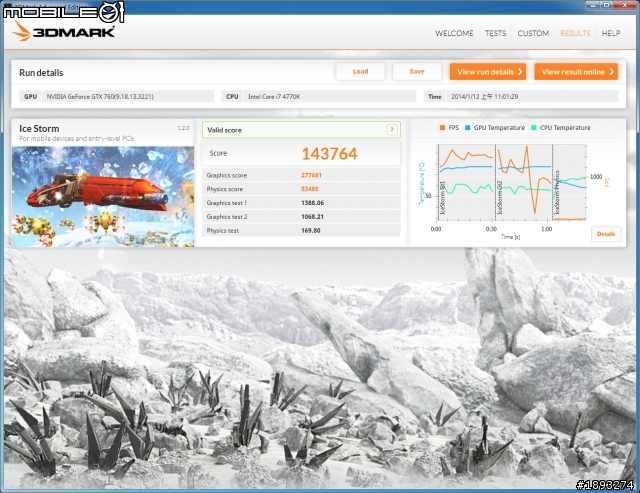
Task: Minimize the 3DMark window
Action: [x=593, y=6]
